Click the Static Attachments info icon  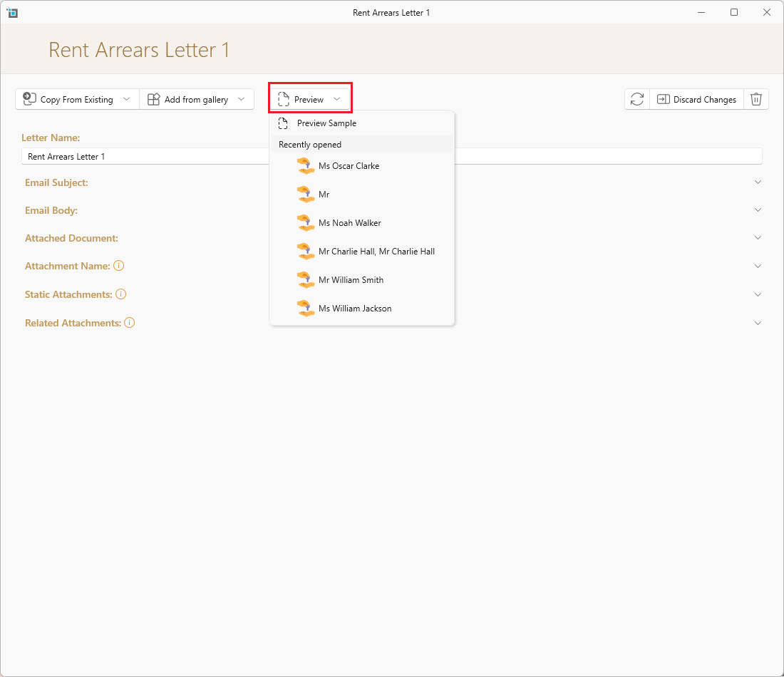click(x=120, y=294)
